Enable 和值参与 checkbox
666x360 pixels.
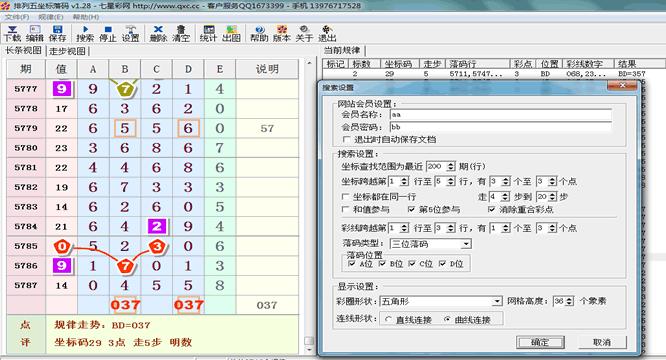pyautogui.click(x=346, y=209)
